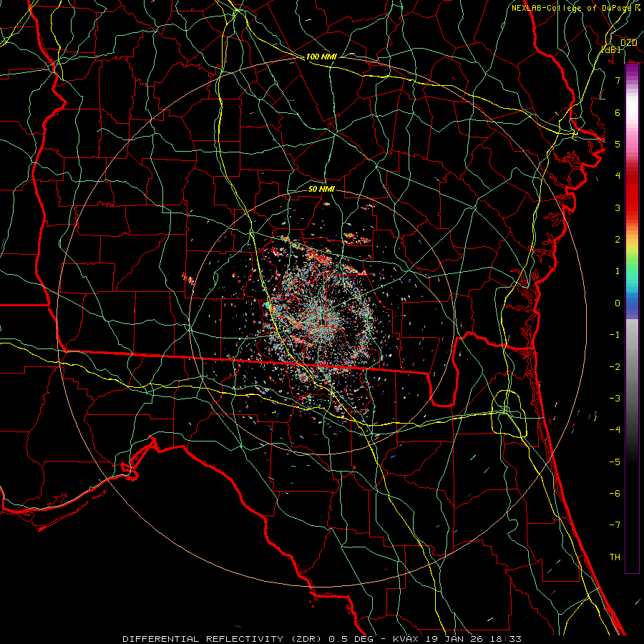Select the 6 value on the color scale

618,112
